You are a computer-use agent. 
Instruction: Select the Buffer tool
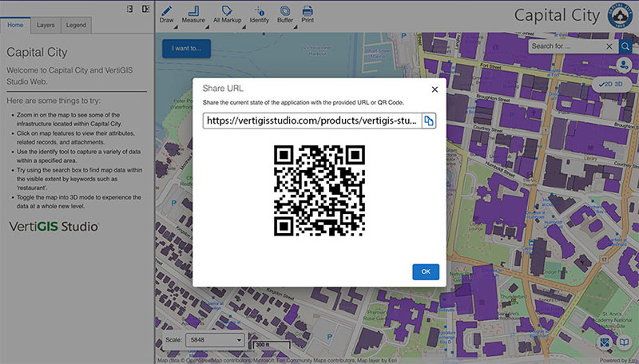point(285,14)
